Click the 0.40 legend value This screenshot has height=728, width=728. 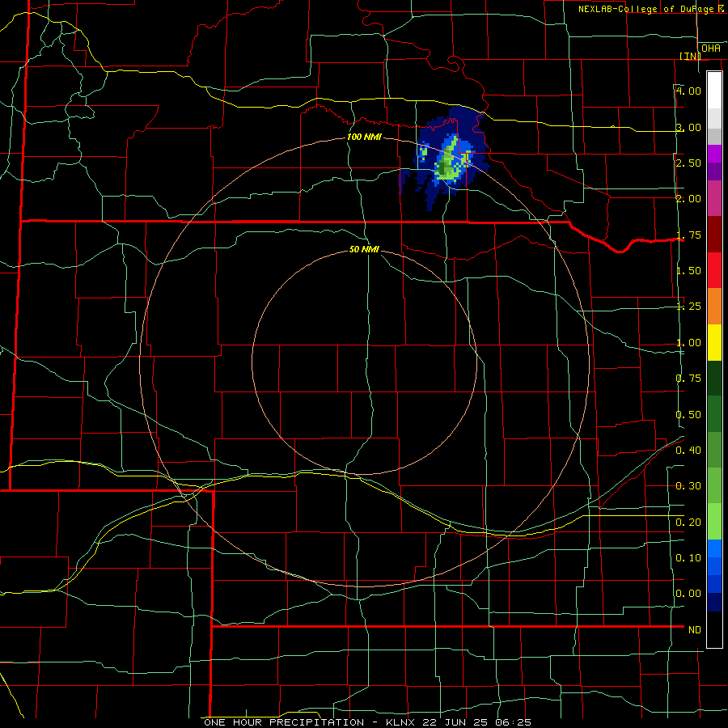[688, 451]
